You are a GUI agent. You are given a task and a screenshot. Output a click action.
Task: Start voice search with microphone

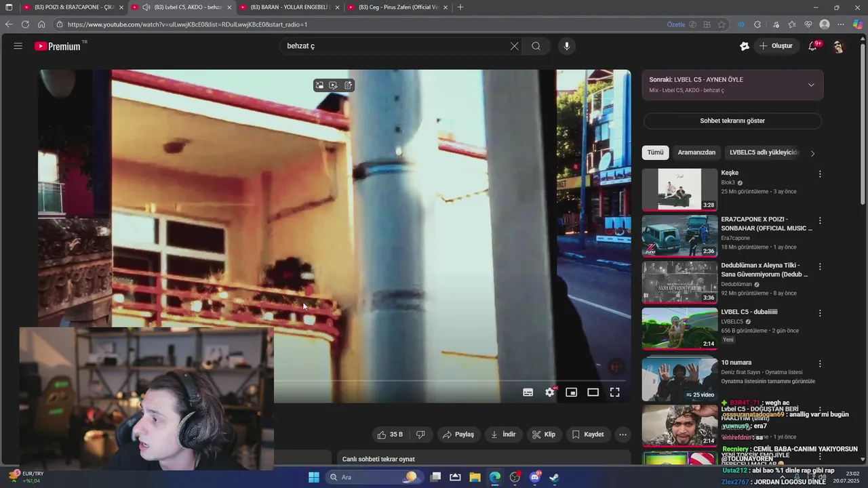tap(567, 46)
